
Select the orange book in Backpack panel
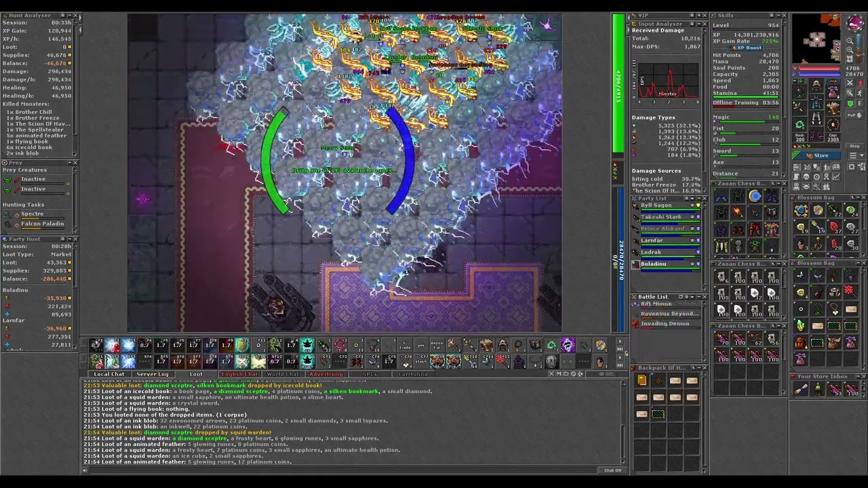pos(642,380)
